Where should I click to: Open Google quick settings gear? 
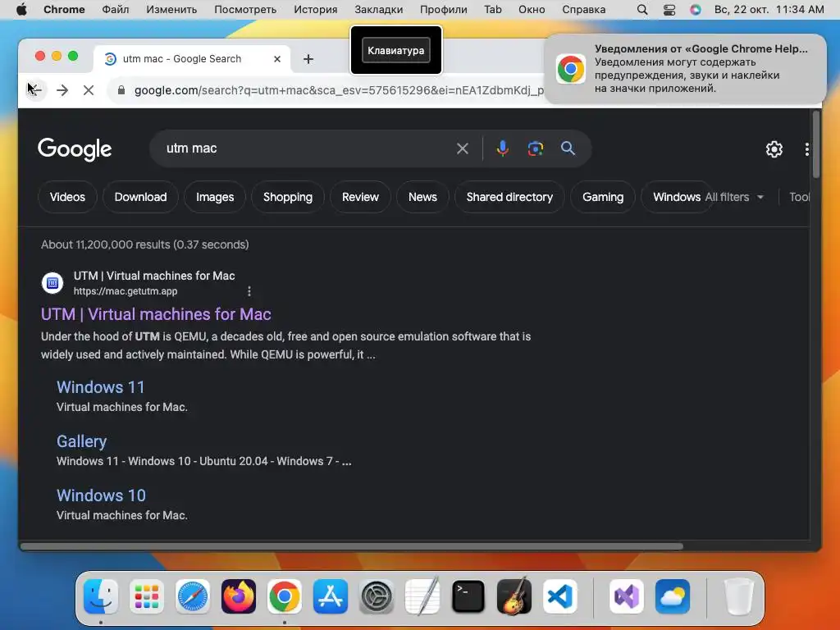tap(774, 149)
